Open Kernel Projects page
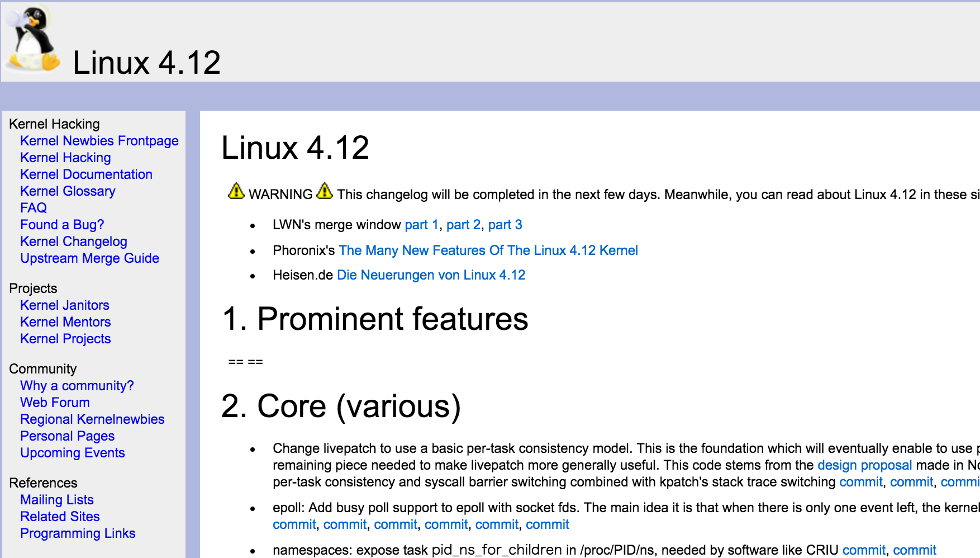980x558 pixels. [x=65, y=339]
